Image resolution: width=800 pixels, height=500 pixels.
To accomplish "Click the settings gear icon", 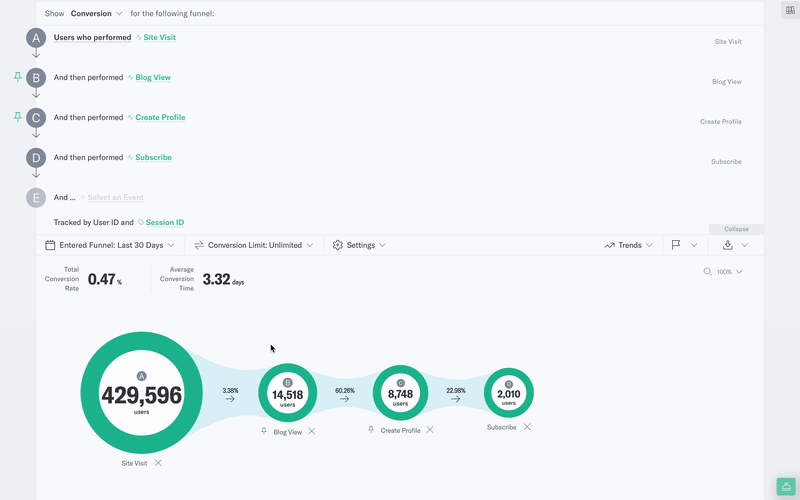I will pos(337,245).
